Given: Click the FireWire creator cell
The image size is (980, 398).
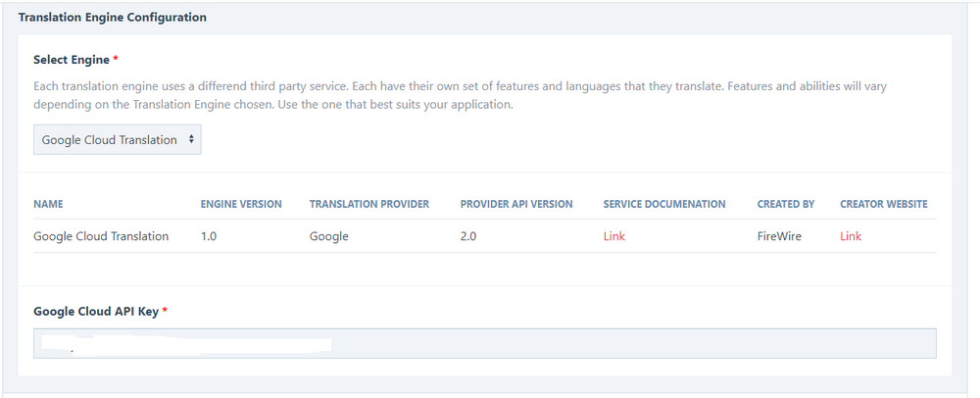Looking at the screenshot, I should 780,236.
